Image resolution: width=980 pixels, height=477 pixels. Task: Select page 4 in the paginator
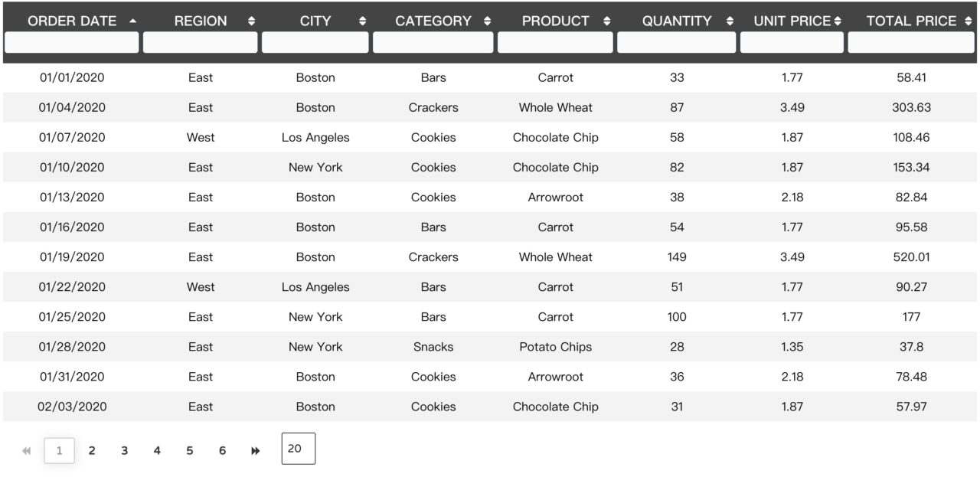click(x=157, y=450)
